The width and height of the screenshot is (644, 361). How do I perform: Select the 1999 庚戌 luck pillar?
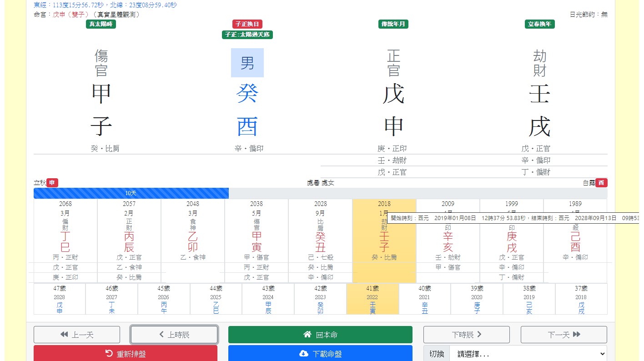pyautogui.click(x=512, y=241)
